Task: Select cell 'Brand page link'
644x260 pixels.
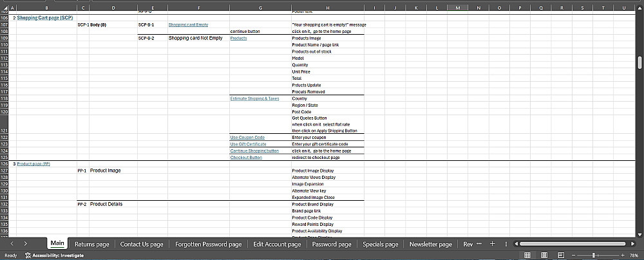Action: tap(327, 210)
